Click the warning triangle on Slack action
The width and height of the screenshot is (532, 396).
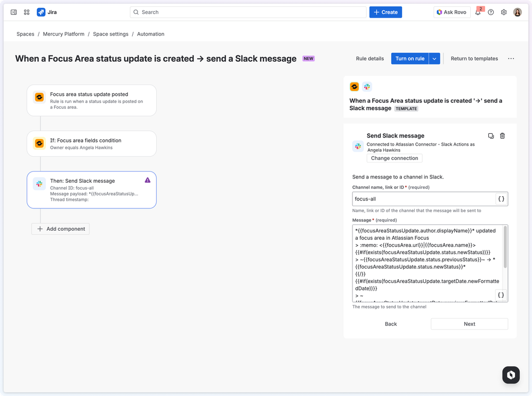[x=148, y=180]
